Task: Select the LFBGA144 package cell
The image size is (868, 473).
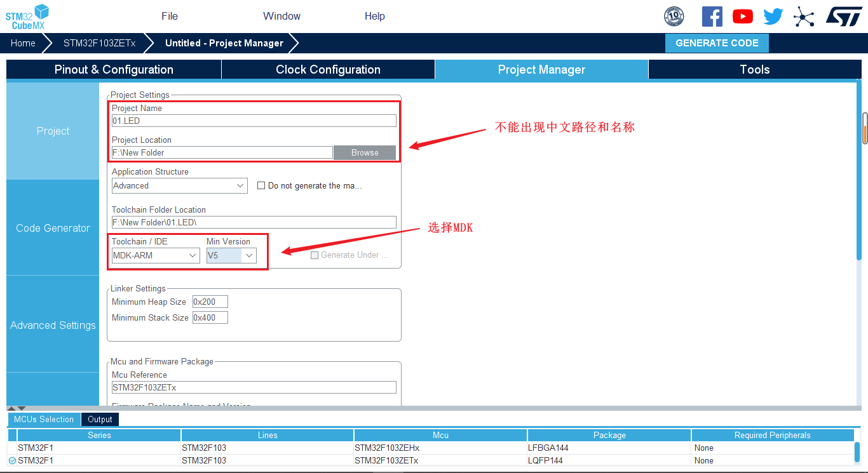Action: pos(609,448)
